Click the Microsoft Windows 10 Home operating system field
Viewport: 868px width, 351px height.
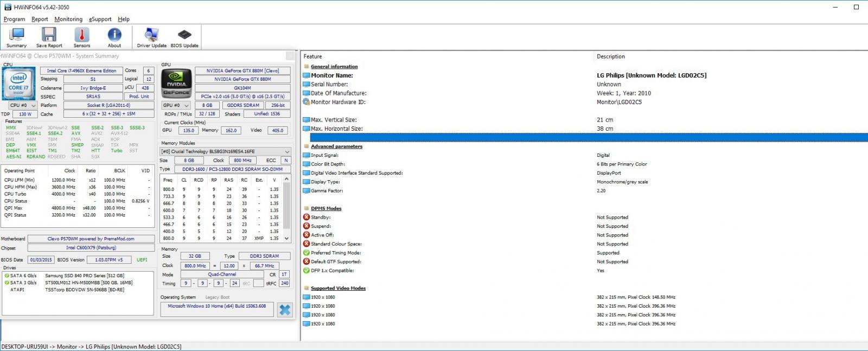(217, 309)
